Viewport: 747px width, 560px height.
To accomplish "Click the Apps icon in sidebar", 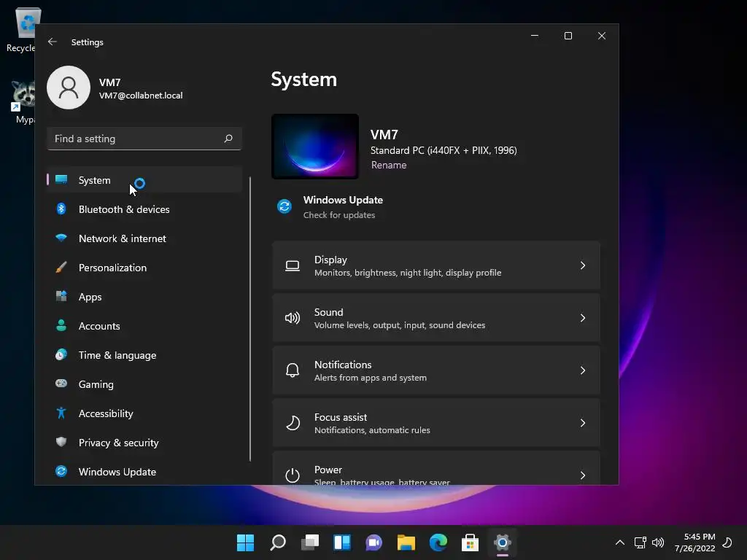I will pos(61,296).
